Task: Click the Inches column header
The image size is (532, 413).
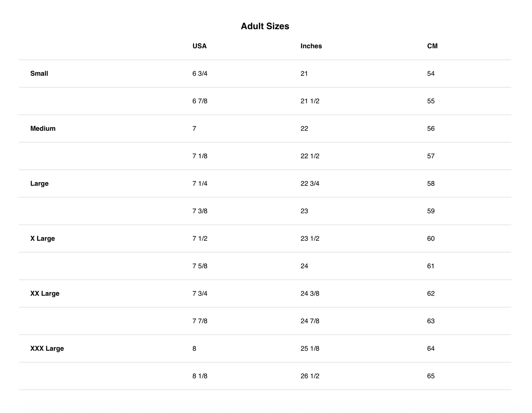Action: [x=311, y=46]
